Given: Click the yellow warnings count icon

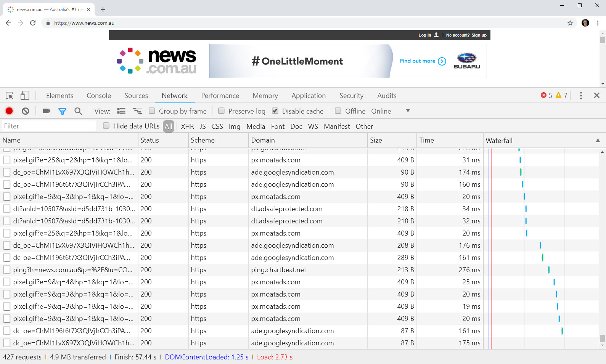Looking at the screenshot, I should (x=559, y=95).
